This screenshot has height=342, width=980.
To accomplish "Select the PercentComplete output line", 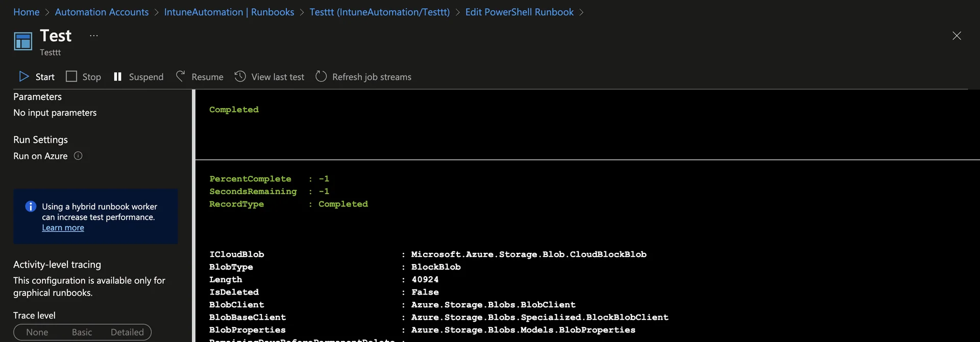I will 269,179.
